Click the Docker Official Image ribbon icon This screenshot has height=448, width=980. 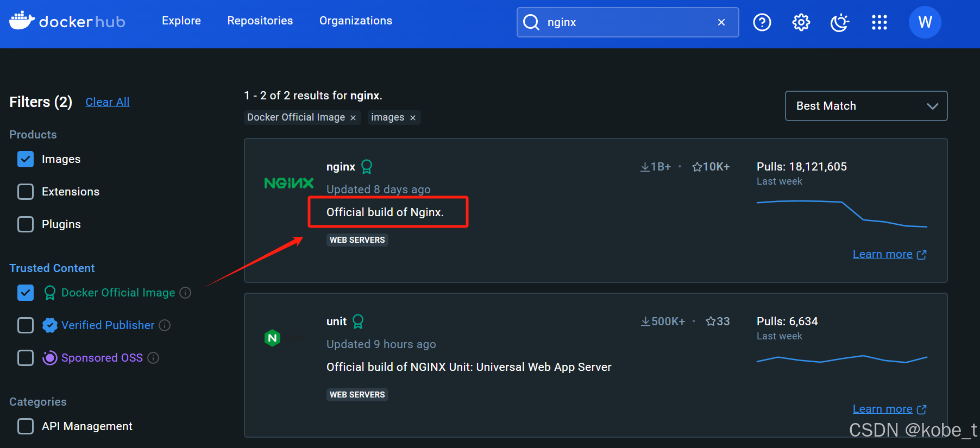[x=50, y=293]
